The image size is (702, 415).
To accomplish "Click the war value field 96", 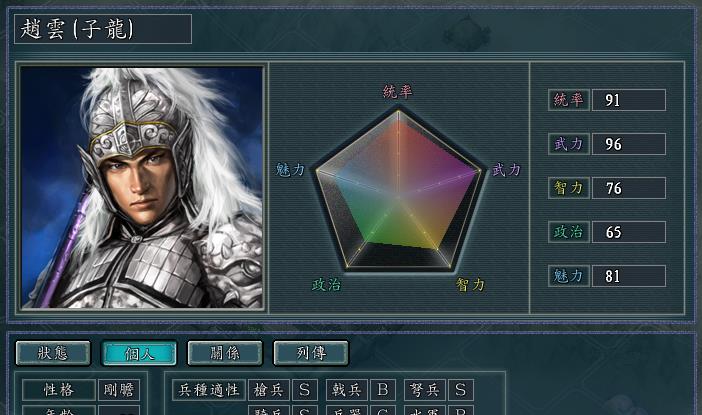I will [x=629, y=144].
